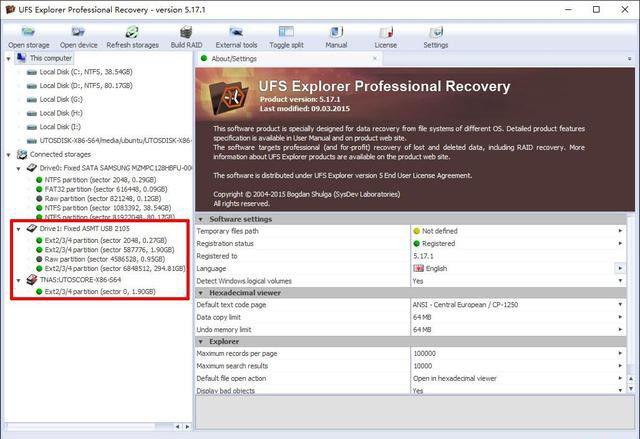
Task: Open Maximum search results options arrow
Action: (620, 366)
